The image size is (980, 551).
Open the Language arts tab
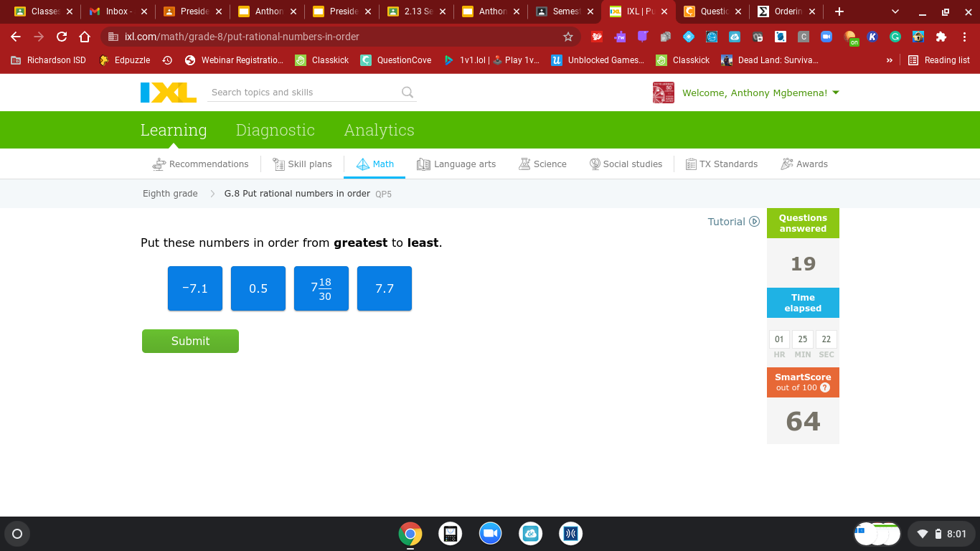456,164
